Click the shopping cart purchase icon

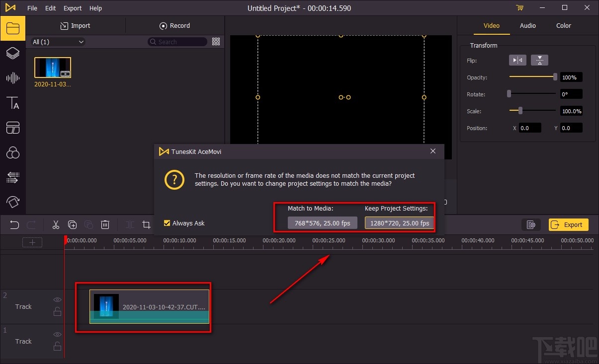click(x=519, y=8)
